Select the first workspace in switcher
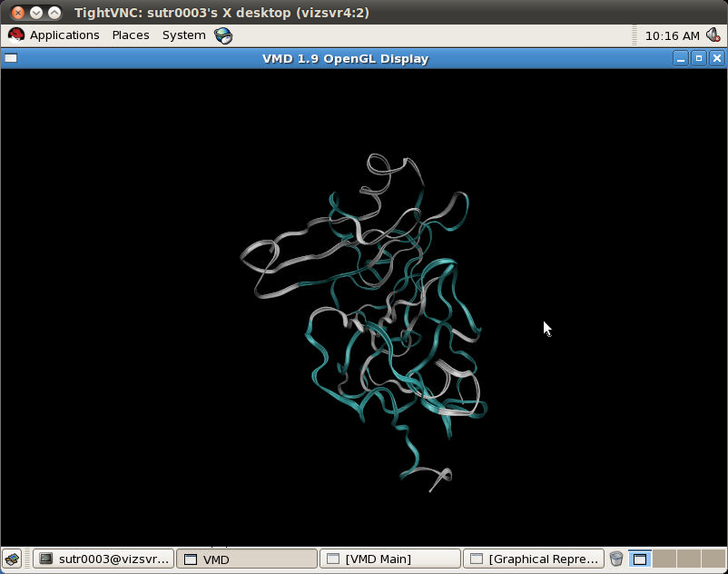728x574 pixels. tap(640, 559)
